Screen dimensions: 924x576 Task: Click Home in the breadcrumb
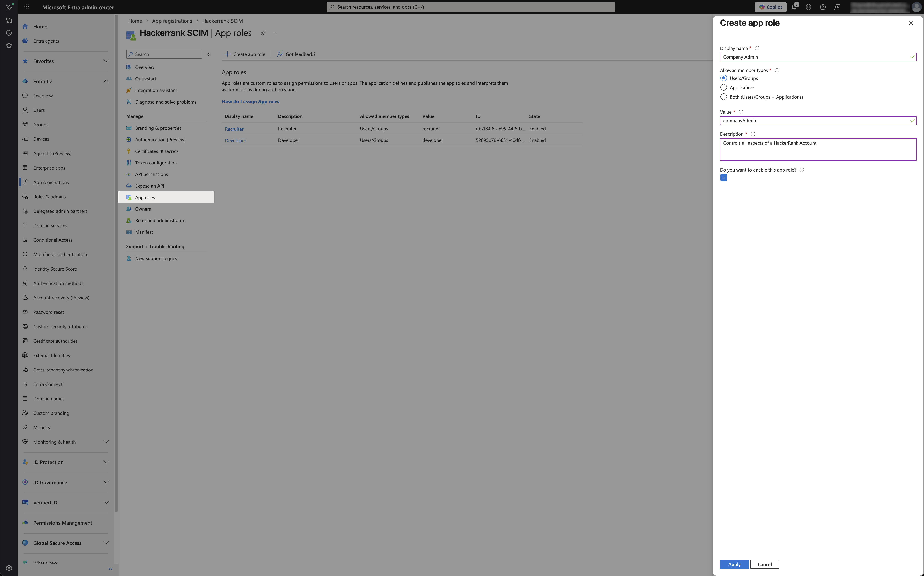(x=135, y=21)
